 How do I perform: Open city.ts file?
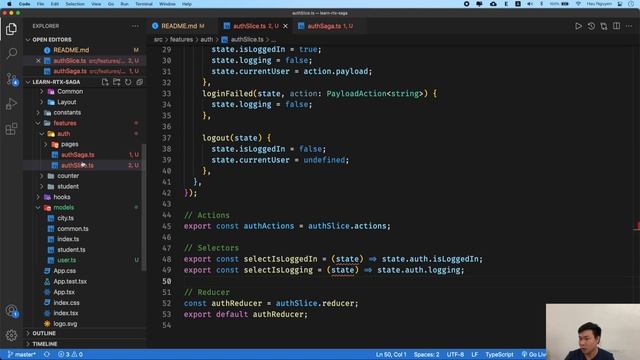(65, 218)
